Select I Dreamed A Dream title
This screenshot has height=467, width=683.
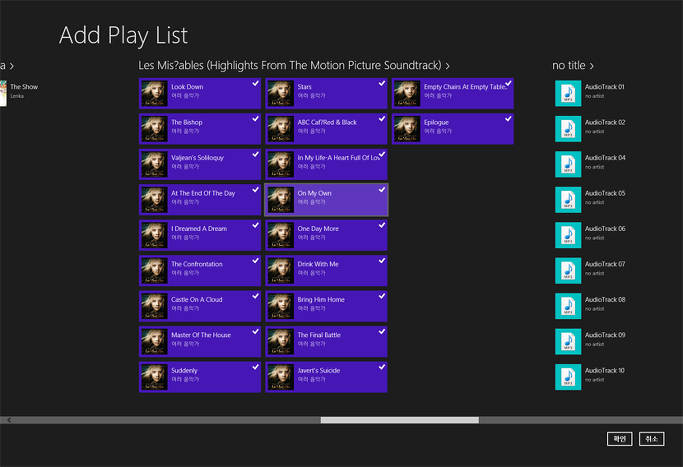[x=199, y=229]
